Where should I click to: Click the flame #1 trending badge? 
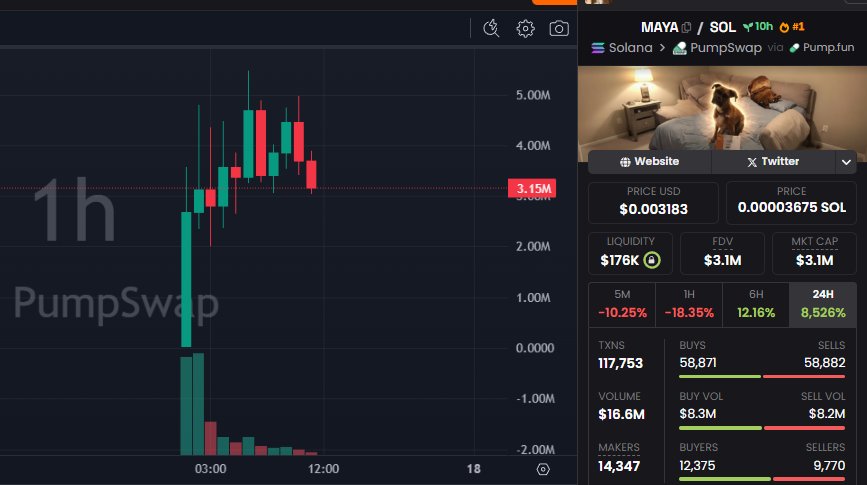[x=792, y=27]
